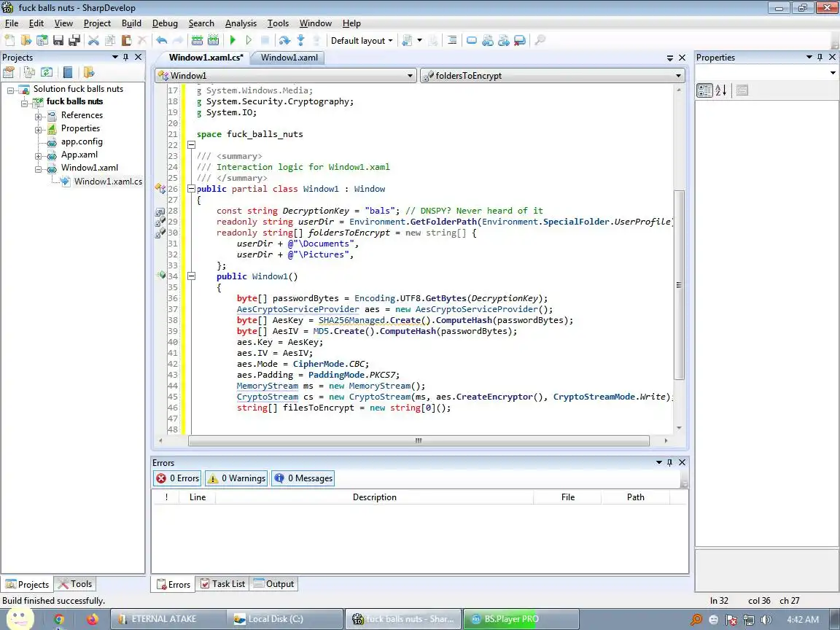Switch to the Tools tab at the bottom left
The width and height of the screenshot is (840, 630).
76,584
